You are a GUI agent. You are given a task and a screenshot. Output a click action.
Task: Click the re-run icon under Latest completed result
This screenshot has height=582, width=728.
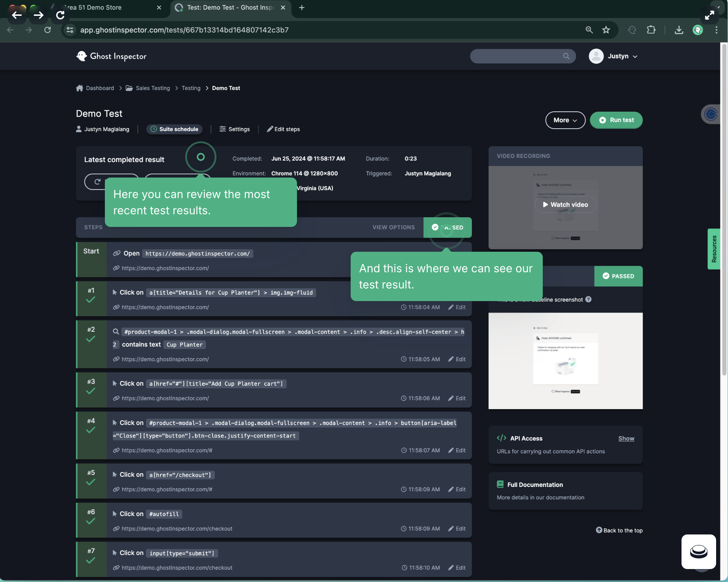97,182
